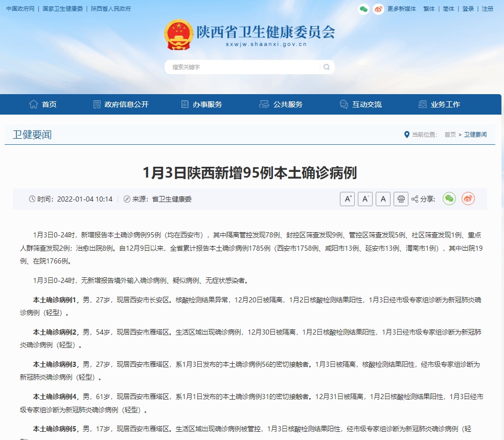The height and width of the screenshot is (440, 504).
Task: Open the 政府信息公开 menu item
Action: click(121, 104)
